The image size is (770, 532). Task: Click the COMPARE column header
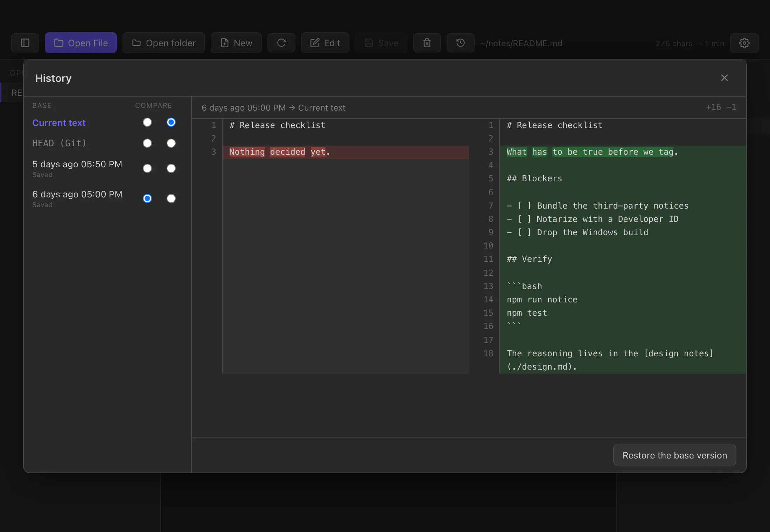click(154, 105)
